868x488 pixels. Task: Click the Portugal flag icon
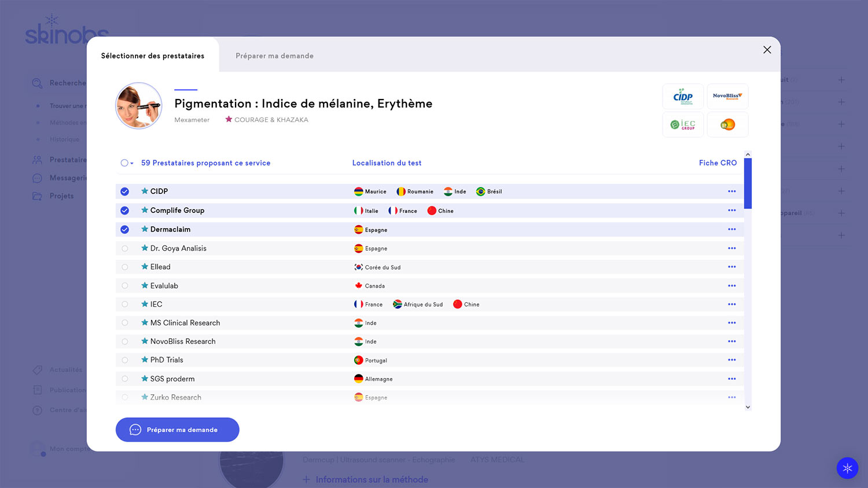point(359,360)
